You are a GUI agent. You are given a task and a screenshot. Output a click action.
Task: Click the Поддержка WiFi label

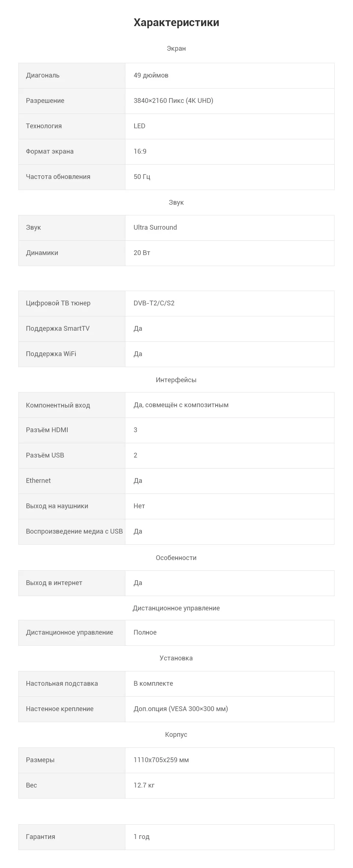pos(51,354)
